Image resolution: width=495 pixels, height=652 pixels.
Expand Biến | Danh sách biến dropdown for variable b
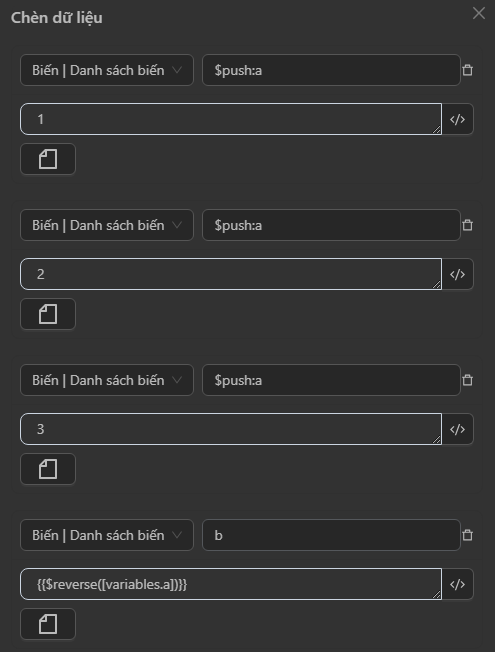(x=107, y=535)
